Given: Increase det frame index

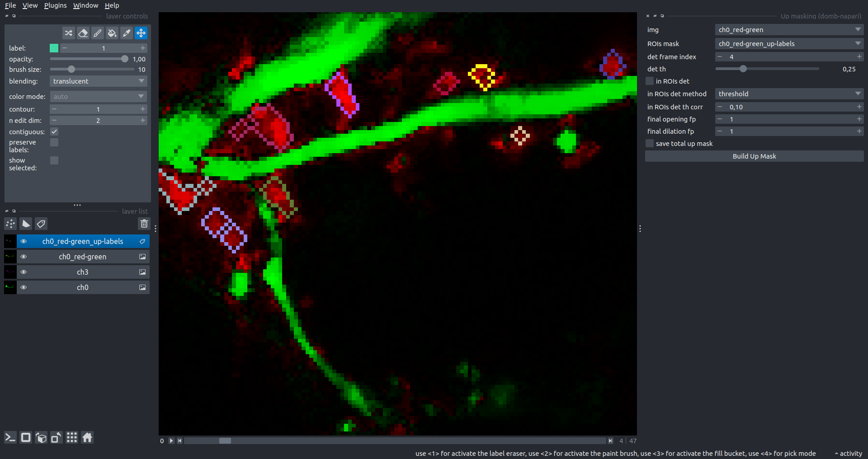Looking at the screenshot, I should coord(859,56).
